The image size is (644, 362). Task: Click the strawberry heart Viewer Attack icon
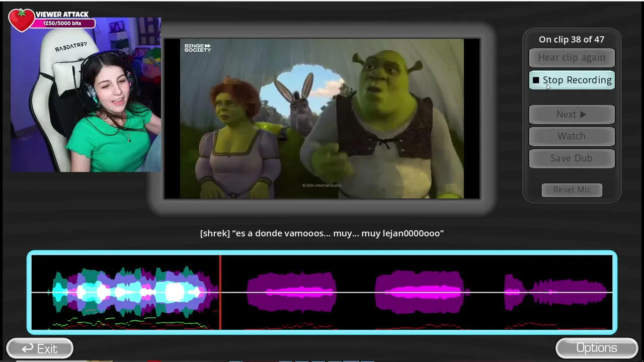21,20
